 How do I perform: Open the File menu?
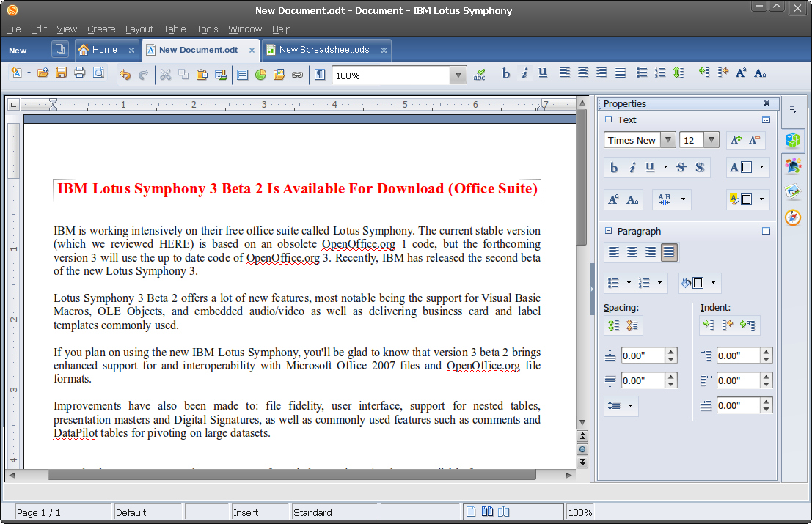click(13, 29)
